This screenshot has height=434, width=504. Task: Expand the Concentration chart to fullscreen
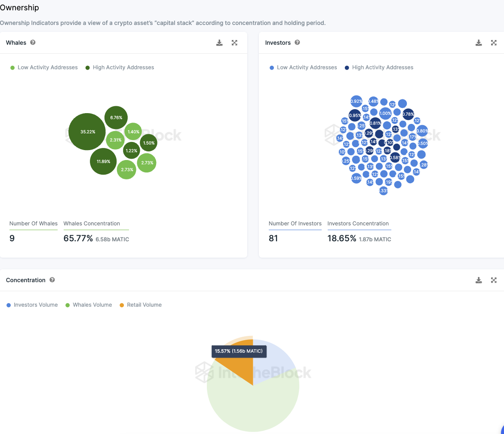pos(494,280)
